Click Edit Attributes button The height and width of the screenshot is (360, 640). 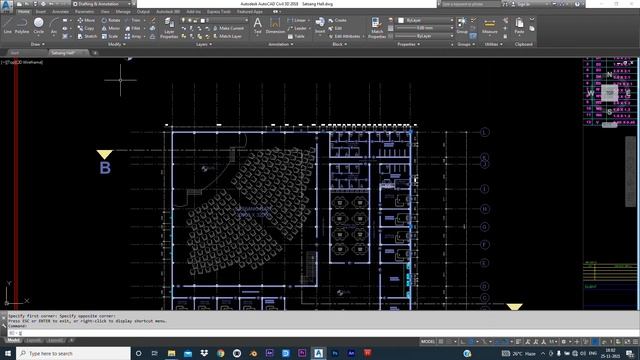click(344, 36)
